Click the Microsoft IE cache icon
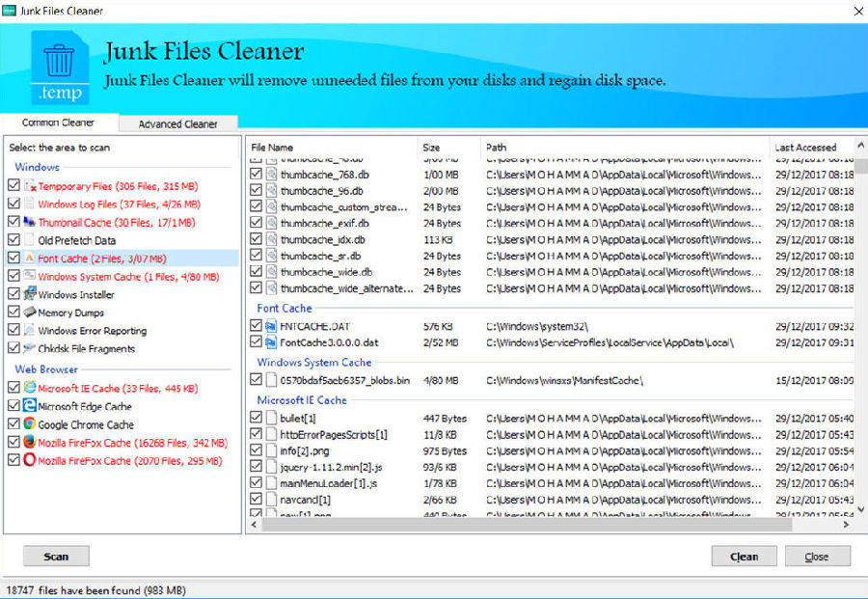 [30, 389]
